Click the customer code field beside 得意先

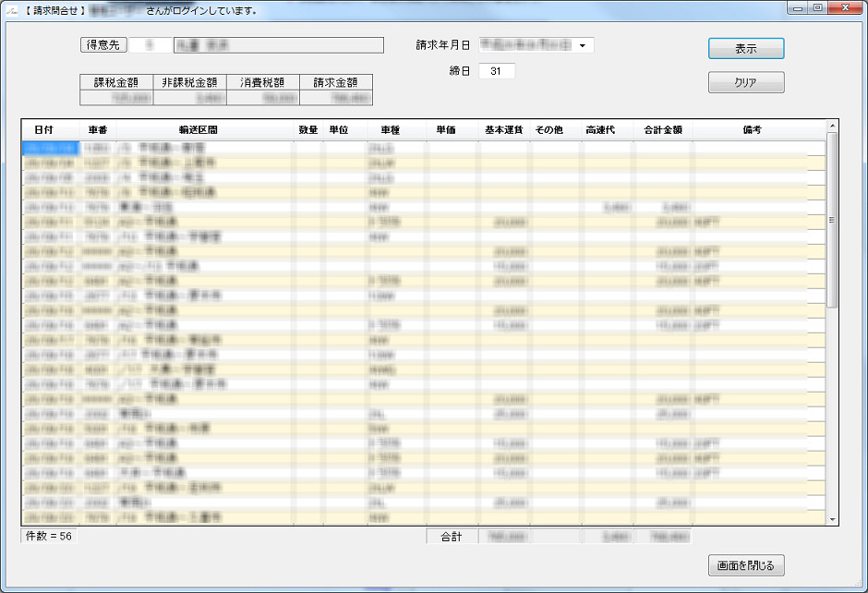[150, 45]
